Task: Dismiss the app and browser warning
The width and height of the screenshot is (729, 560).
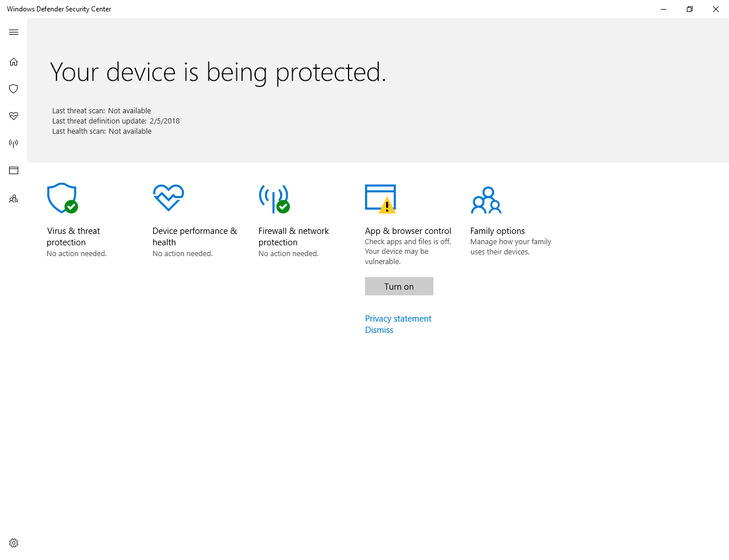Action: click(x=379, y=330)
